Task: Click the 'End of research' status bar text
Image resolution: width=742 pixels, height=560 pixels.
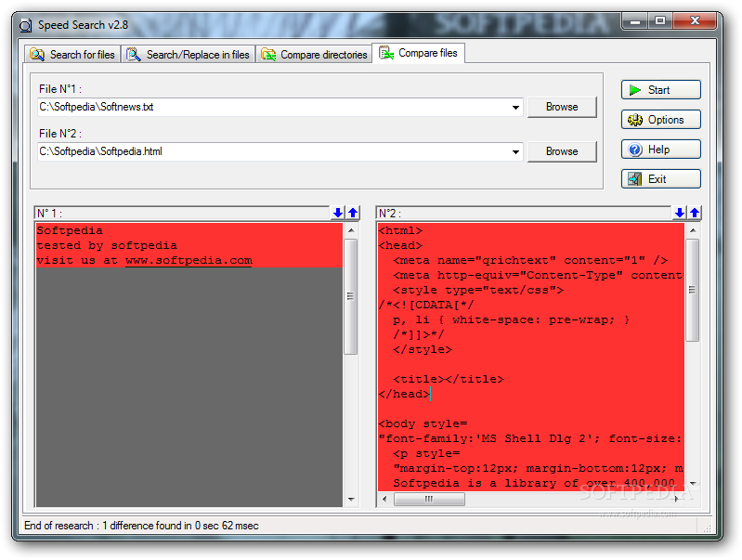Action: click(x=141, y=526)
